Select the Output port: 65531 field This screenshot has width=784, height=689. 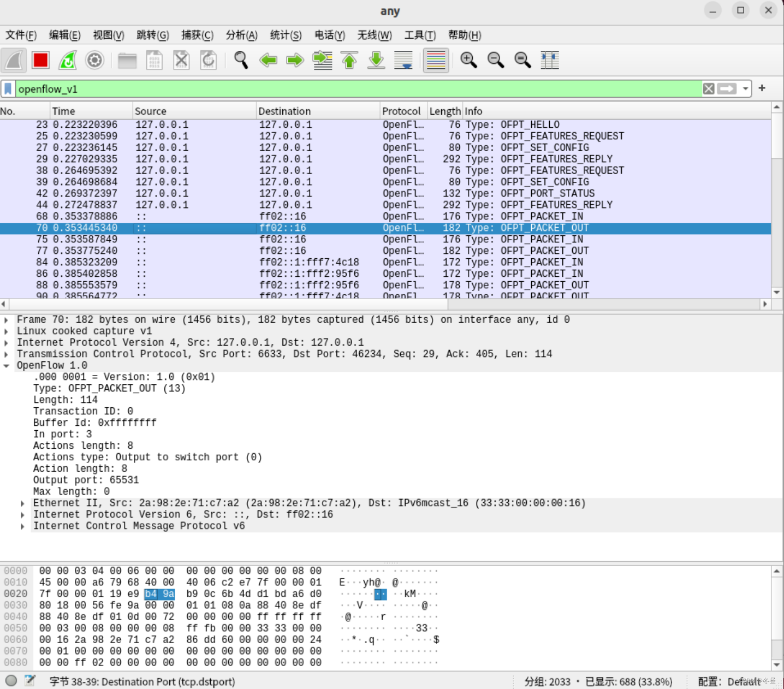coord(86,480)
